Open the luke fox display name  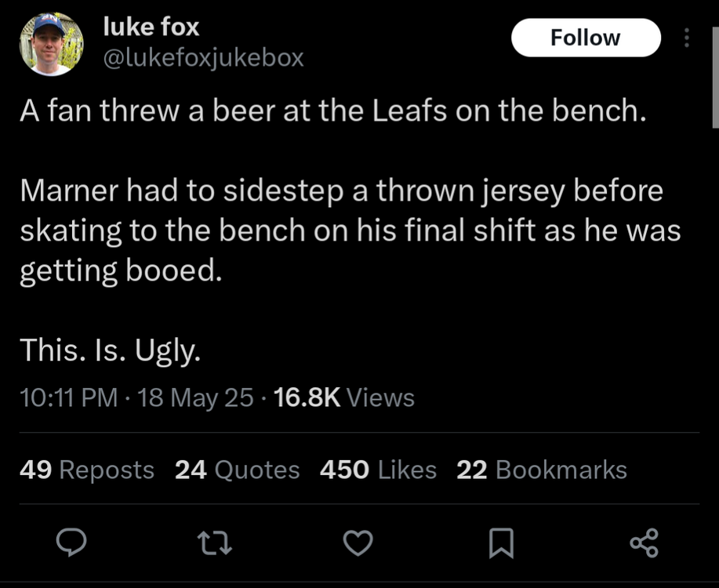pos(151,27)
